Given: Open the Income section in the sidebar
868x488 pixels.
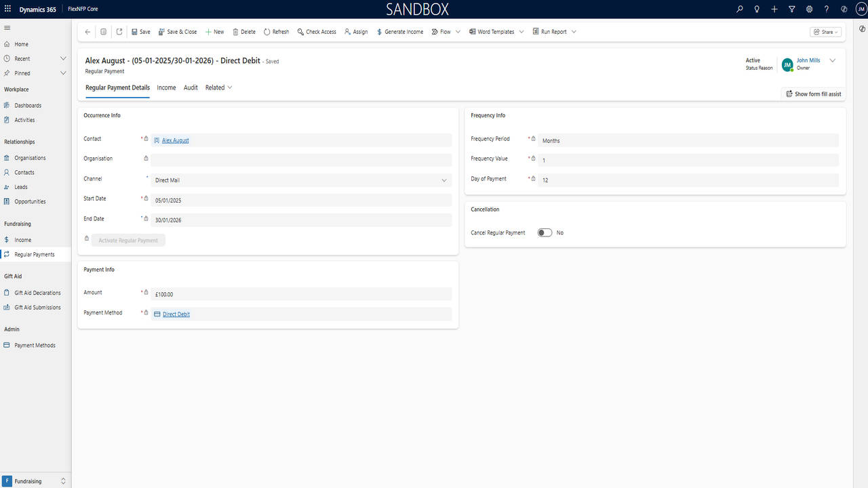Looking at the screenshot, I should tap(6, 239).
